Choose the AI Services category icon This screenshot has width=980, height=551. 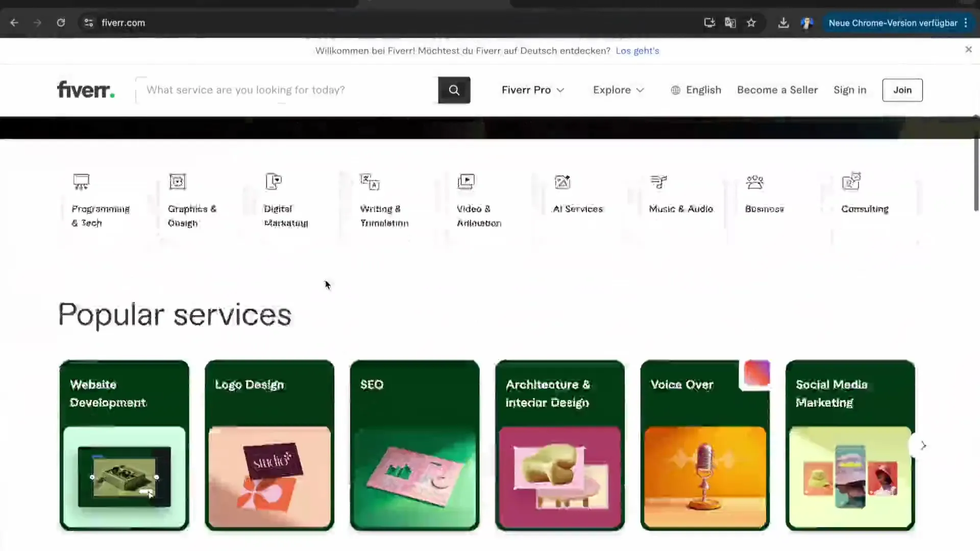[562, 182]
